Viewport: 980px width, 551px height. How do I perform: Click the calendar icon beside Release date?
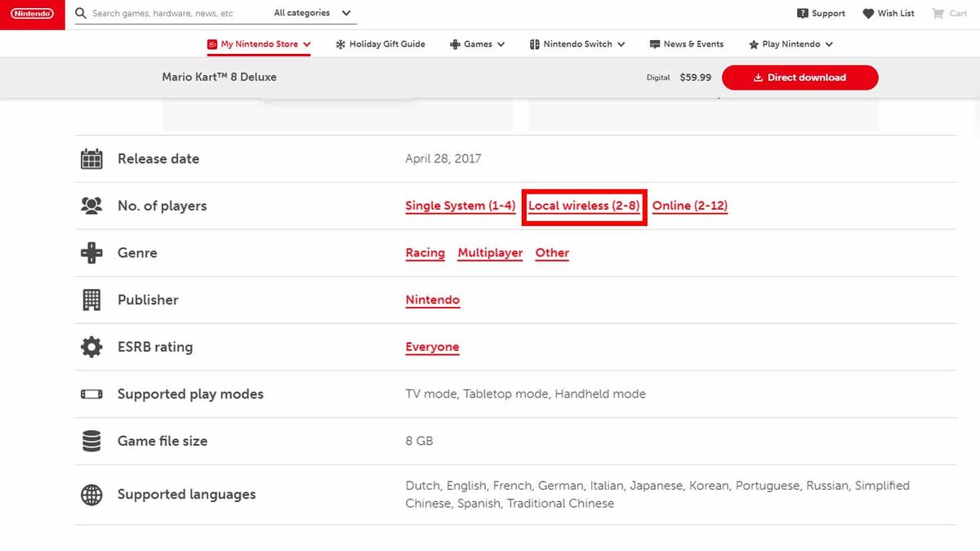click(x=90, y=158)
